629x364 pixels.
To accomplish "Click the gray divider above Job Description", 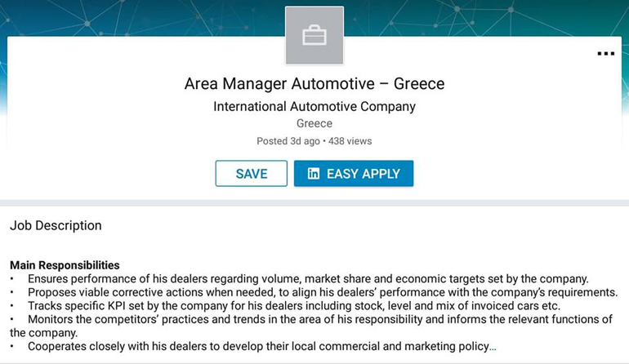I will point(314,202).
